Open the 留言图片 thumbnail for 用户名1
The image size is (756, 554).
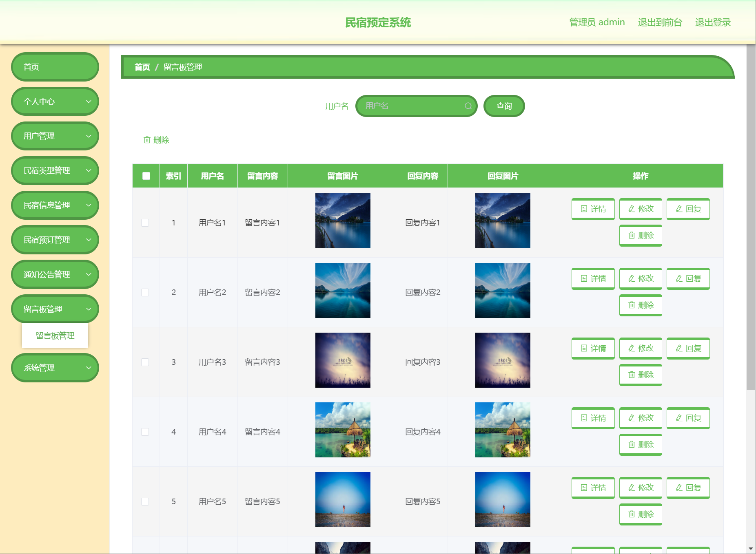click(x=343, y=221)
